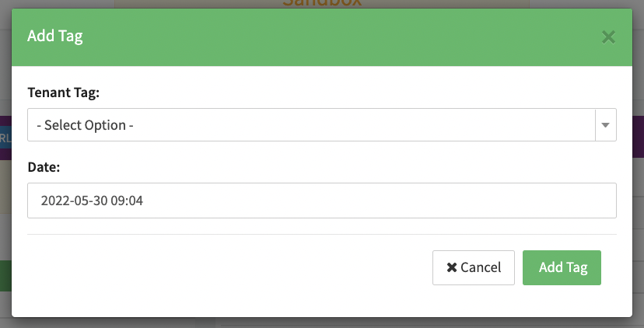Click the 'Tenant Tag:' field label
This screenshot has width=644, height=328.
(x=61, y=92)
